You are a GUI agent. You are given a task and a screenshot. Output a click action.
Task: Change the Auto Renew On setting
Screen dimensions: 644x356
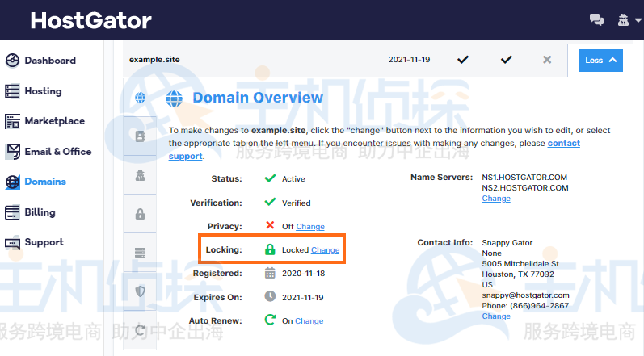309,321
